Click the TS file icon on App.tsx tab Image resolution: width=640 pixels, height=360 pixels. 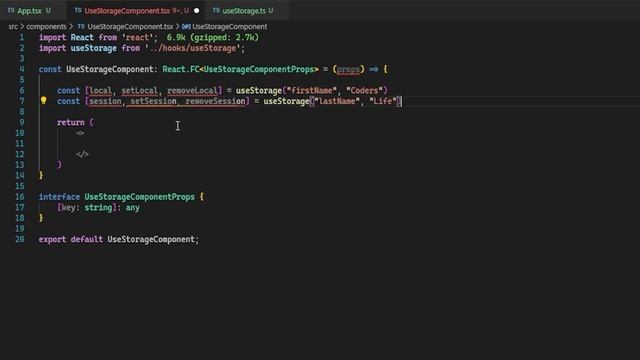coord(11,10)
